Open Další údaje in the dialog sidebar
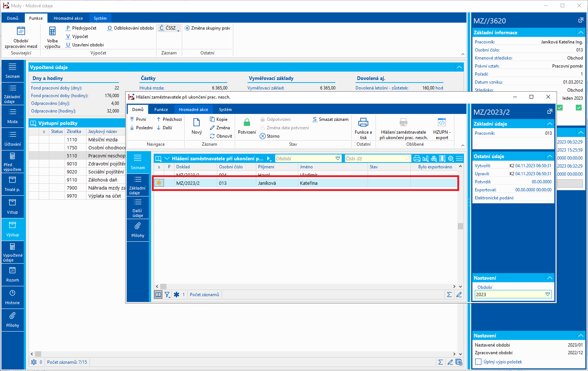 click(x=138, y=207)
